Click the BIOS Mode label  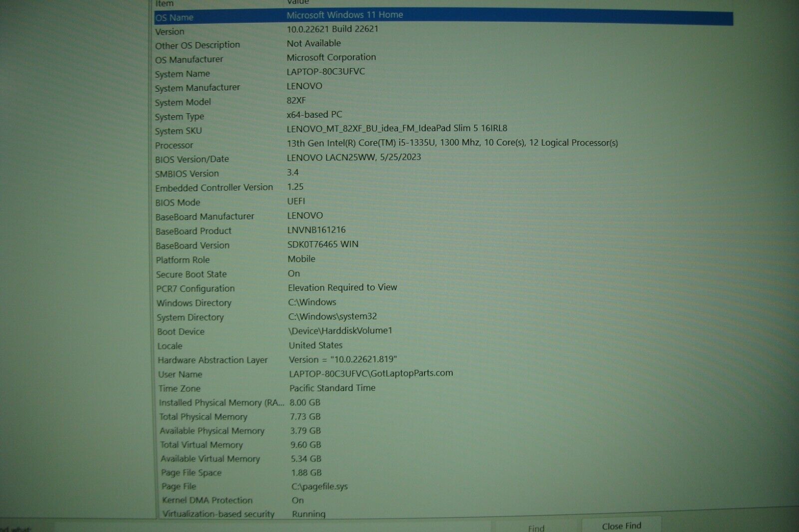(x=178, y=203)
